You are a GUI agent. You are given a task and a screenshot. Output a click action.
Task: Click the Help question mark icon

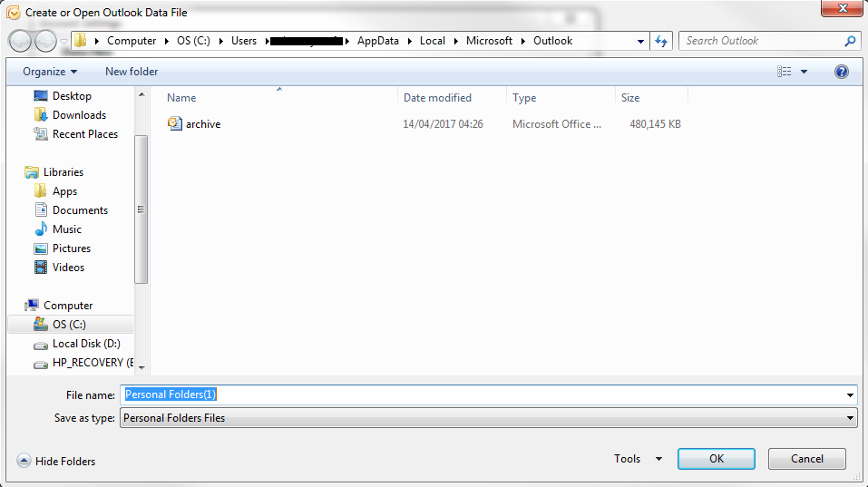pos(842,72)
